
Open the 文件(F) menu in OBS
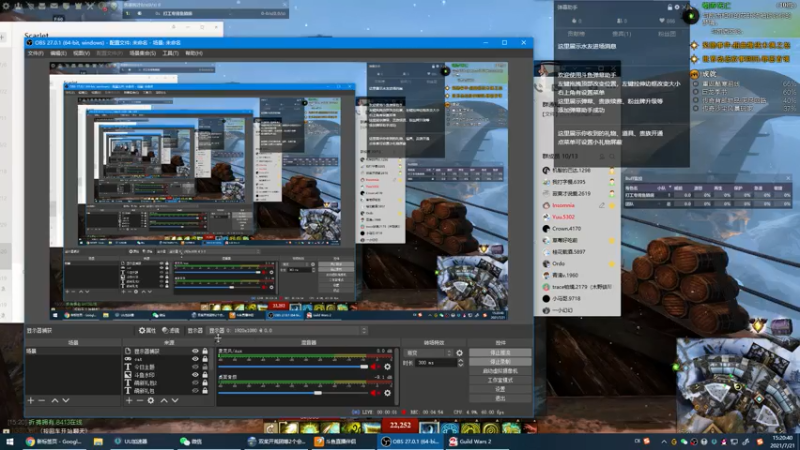[x=35, y=53]
